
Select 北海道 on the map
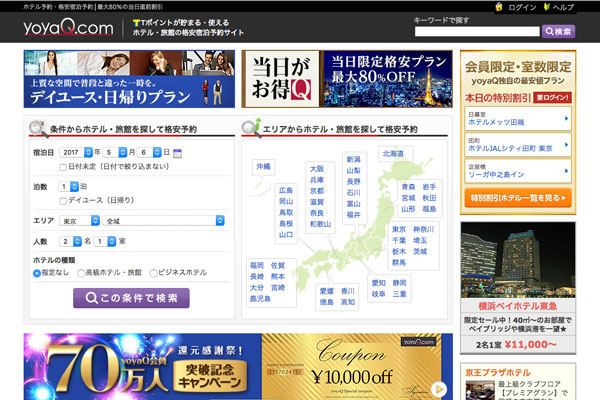click(393, 154)
